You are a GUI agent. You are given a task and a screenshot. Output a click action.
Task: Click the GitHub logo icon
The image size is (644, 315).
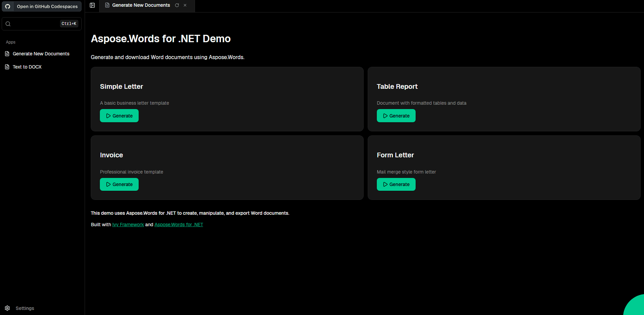(x=8, y=6)
